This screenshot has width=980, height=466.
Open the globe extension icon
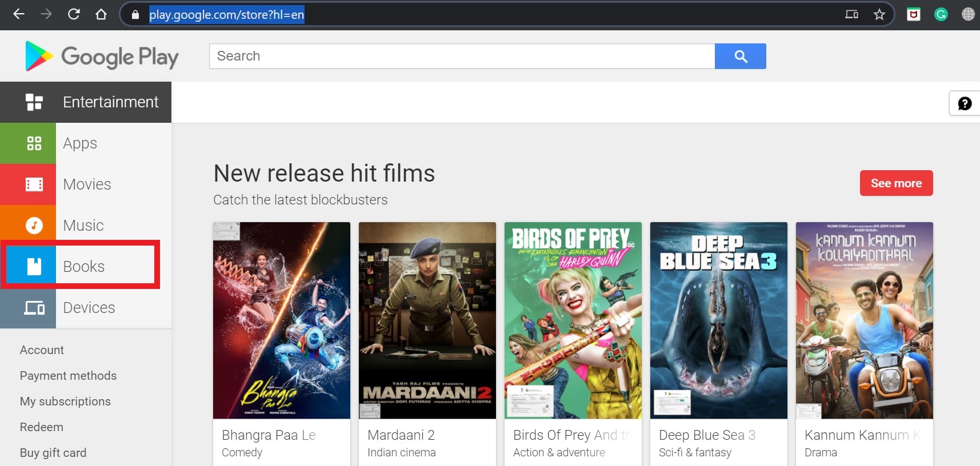point(968,15)
